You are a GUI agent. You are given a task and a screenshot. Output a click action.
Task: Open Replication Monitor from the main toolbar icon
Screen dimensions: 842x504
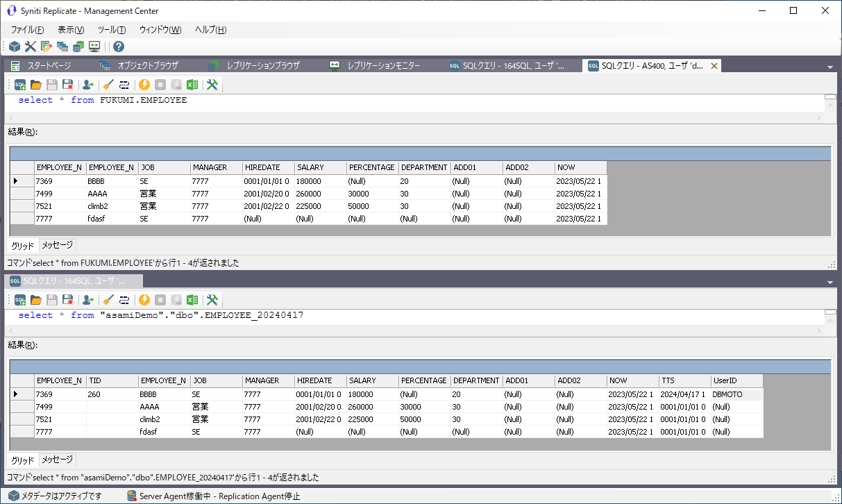94,47
